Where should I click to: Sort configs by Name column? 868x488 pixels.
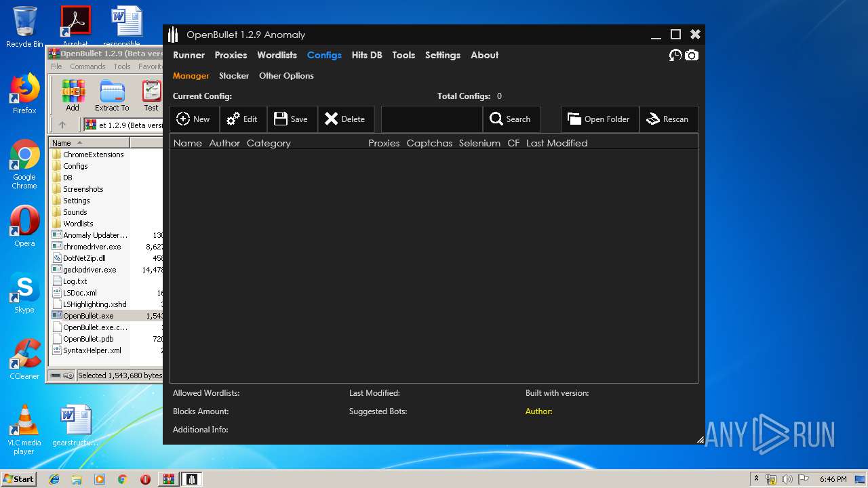188,143
